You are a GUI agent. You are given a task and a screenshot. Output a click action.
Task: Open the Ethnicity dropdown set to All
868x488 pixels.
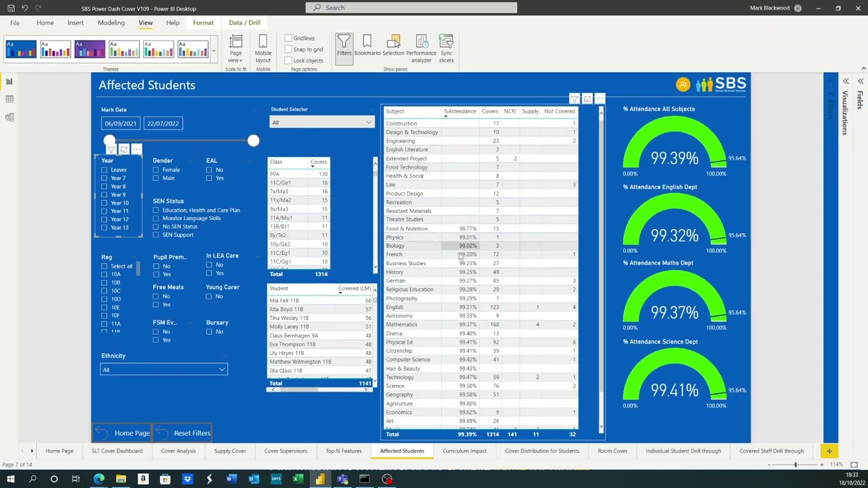pyautogui.click(x=163, y=369)
